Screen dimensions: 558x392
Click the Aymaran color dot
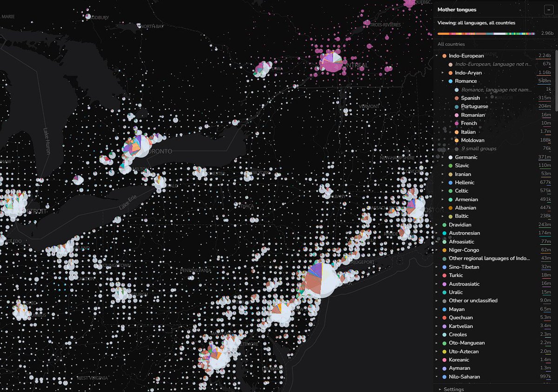tap(445, 368)
